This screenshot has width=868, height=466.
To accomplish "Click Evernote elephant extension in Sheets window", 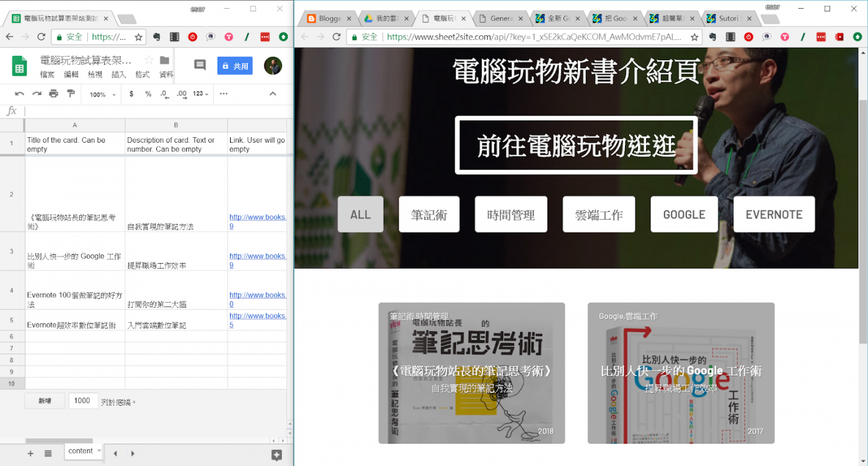I will [157, 37].
